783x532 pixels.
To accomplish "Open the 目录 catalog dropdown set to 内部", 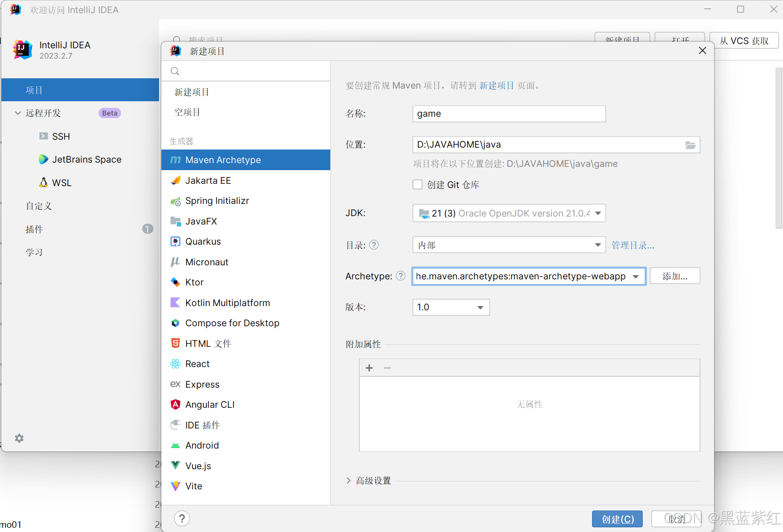I will click(x=509, y=245).
